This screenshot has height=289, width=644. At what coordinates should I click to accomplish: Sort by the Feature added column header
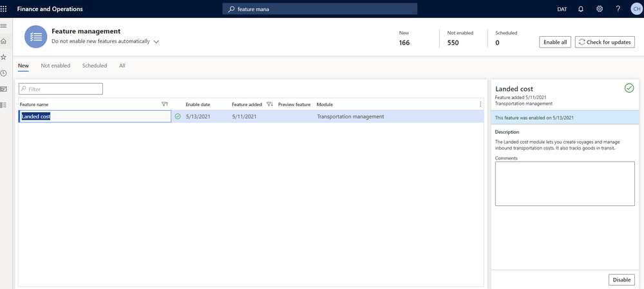point(247,104)
